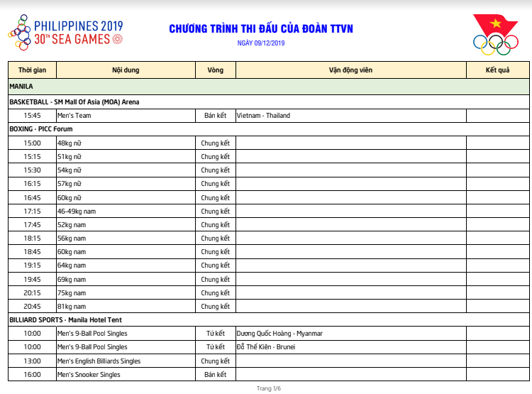Click the 'Vietnam - Thailand' match cell
Viewport: 532px width, 394px height.
point(351,116)
